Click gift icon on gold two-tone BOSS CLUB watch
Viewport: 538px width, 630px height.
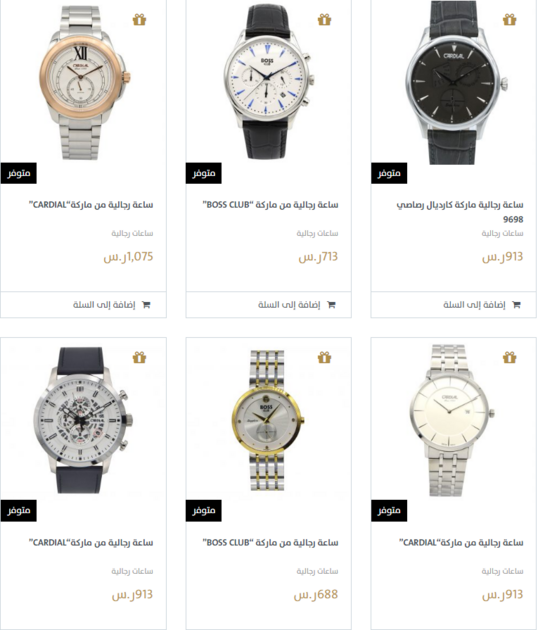(x=324, y=357)
